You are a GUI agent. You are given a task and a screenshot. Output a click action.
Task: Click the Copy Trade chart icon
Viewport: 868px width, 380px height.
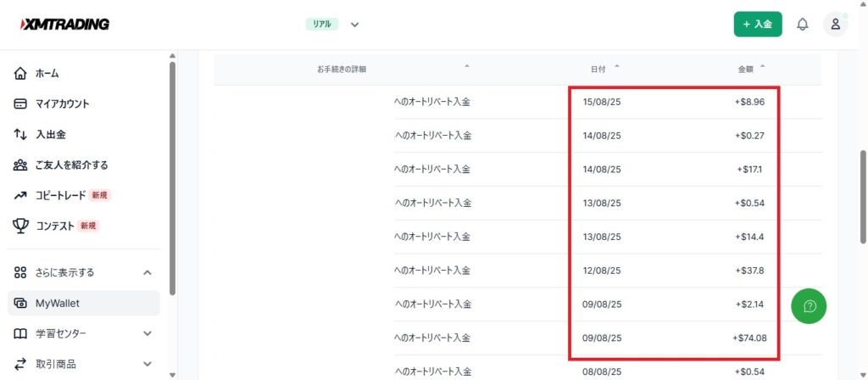[x=21, y=195]
